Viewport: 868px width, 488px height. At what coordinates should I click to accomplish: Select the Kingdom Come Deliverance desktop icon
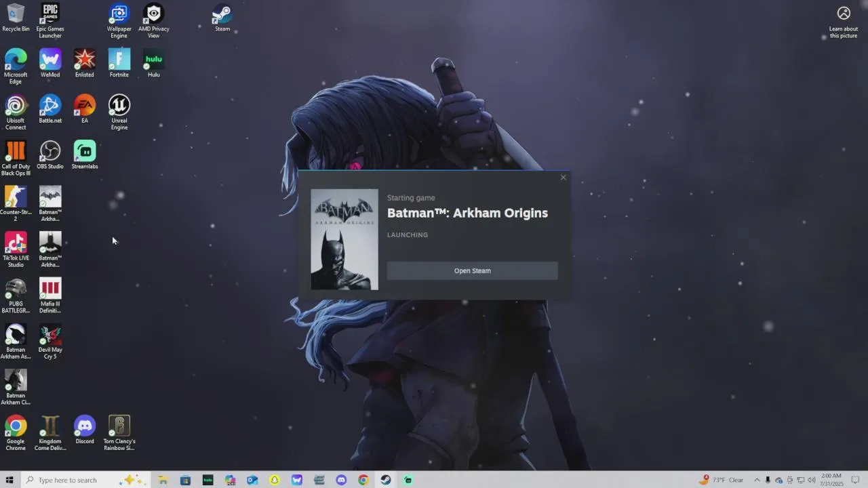click(50, 433)
